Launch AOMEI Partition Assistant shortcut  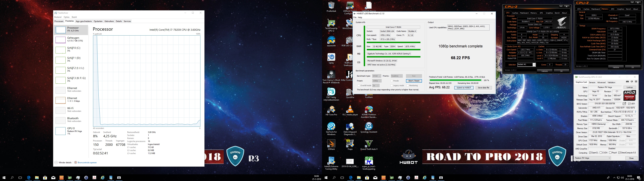point(369,112)
